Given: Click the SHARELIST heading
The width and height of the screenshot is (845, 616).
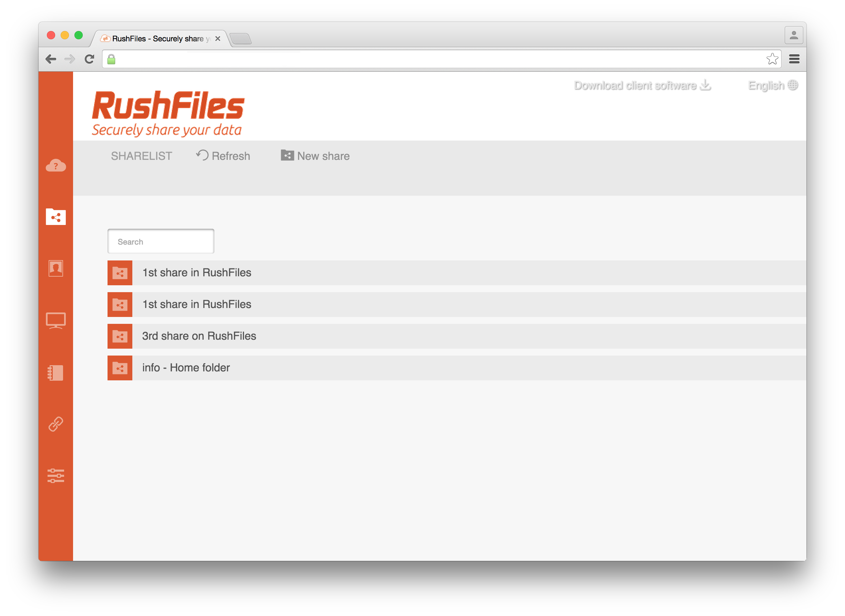Looking at the screenshot, I should pyautogui.click(x=141, y=156).
